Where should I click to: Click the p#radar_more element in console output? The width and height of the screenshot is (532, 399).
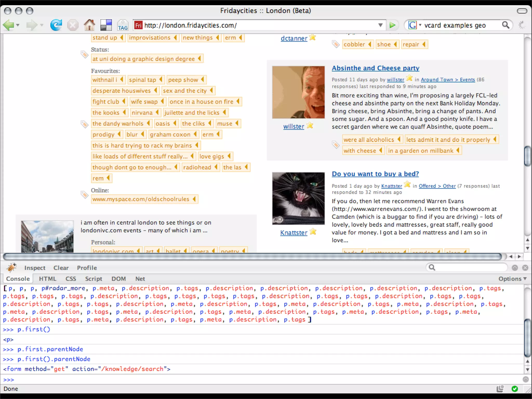pyautogui.click(x=63, y=288)
